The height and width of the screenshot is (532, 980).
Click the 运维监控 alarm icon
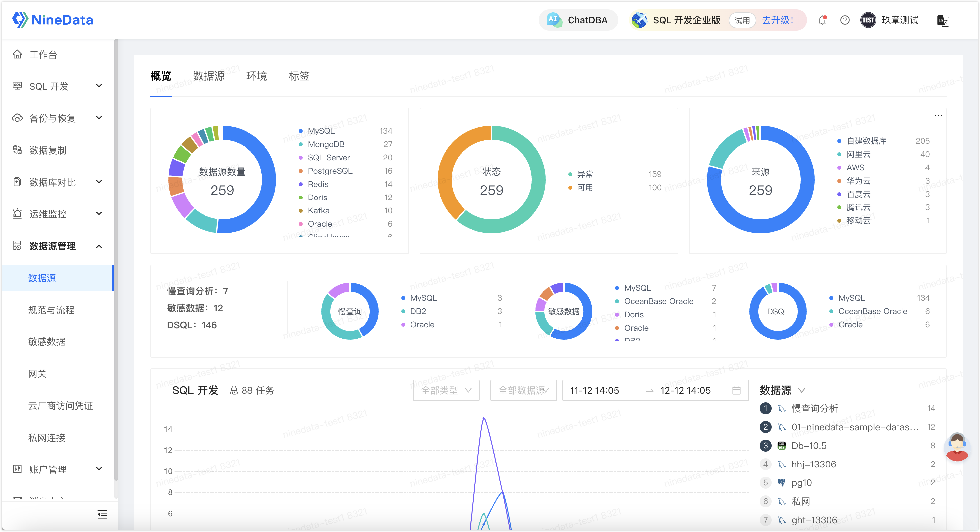click(17, 214)
